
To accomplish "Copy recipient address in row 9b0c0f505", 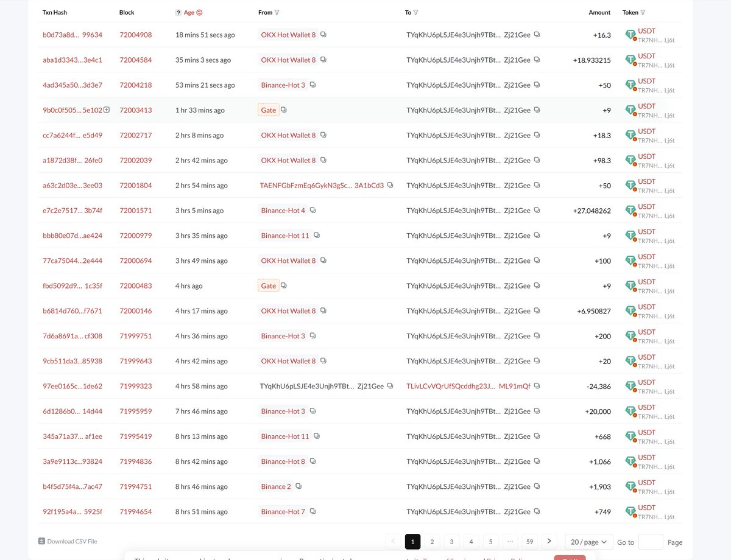I will [x=537, y=110].
